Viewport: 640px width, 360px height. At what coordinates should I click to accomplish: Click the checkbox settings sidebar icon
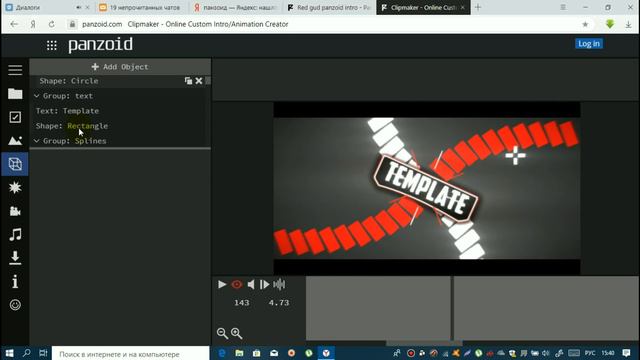coord(15,117)
